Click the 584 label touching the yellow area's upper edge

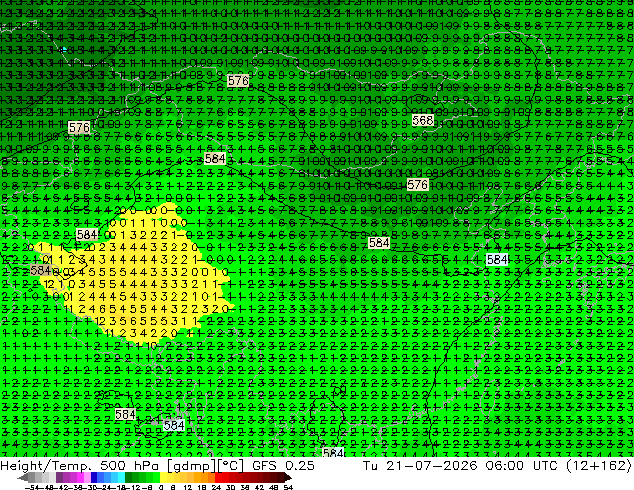(87, 234)
